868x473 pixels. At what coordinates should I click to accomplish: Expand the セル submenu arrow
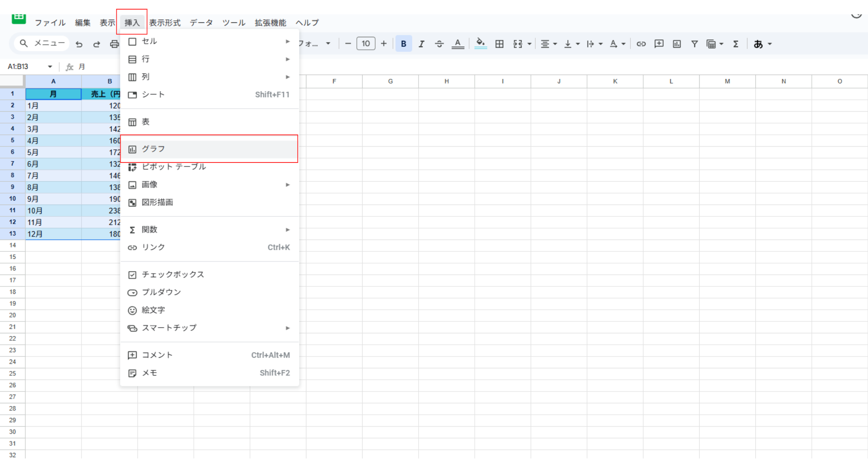pyautogui.click(x=288, y=41)
